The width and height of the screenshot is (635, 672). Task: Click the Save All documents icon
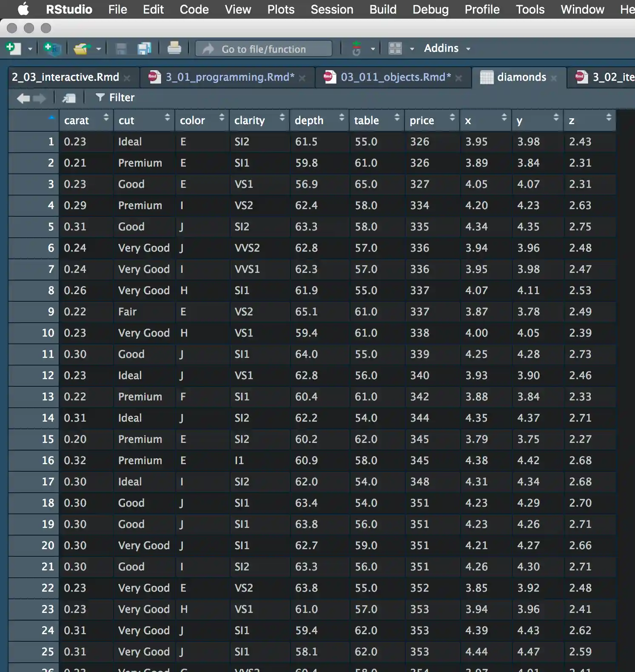tap(145, 49)
